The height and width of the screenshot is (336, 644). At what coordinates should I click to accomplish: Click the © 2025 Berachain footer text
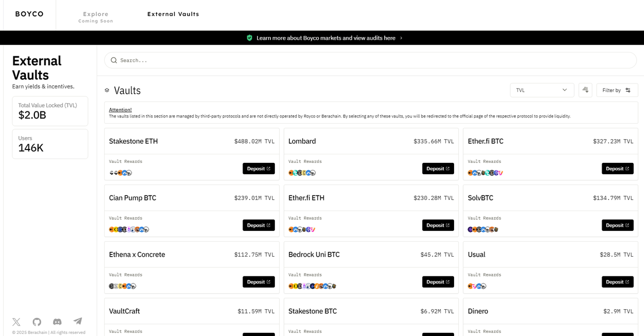tap(49, 332)
